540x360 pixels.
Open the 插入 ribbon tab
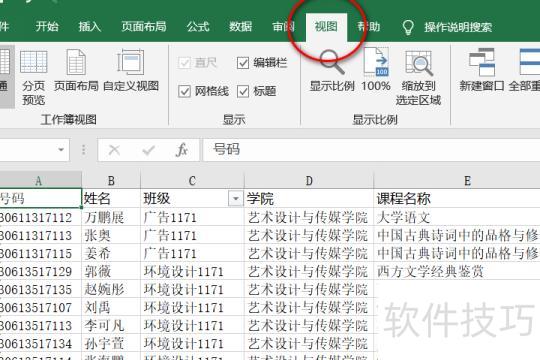(x=90, y=27)
